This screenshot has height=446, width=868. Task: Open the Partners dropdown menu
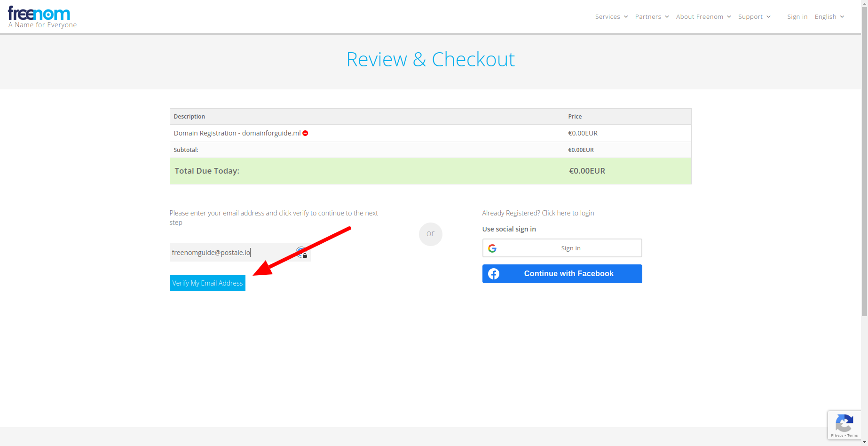click(652, 16)
